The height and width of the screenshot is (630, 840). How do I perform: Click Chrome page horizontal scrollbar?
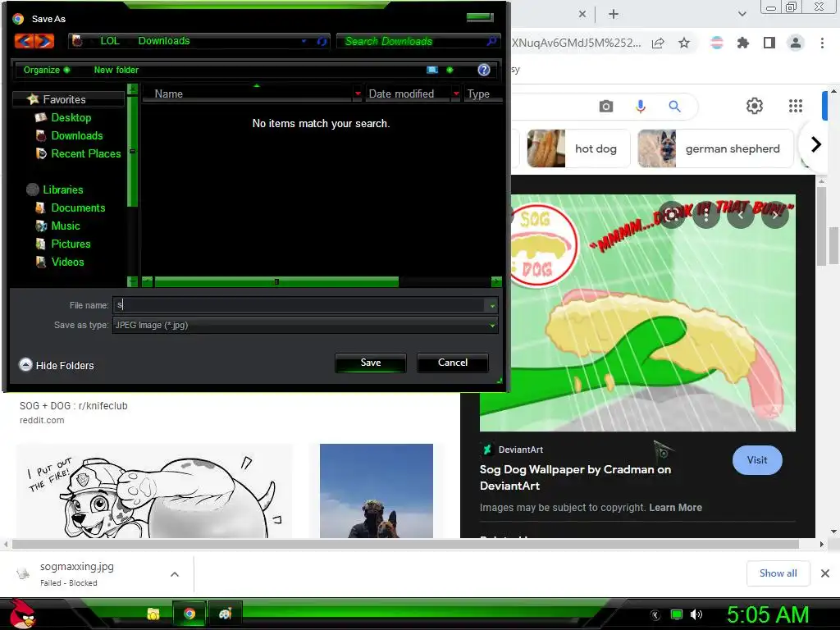(x=405, y=545)
